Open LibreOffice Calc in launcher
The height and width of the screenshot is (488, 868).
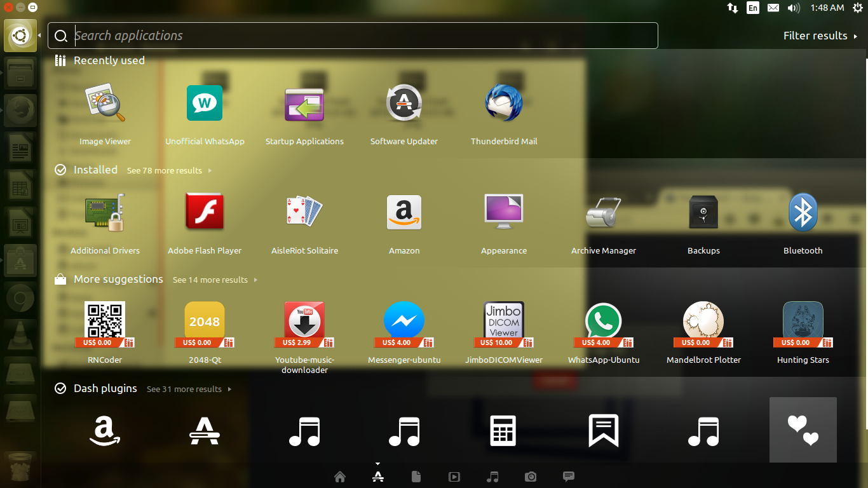[x=20, y=186]
